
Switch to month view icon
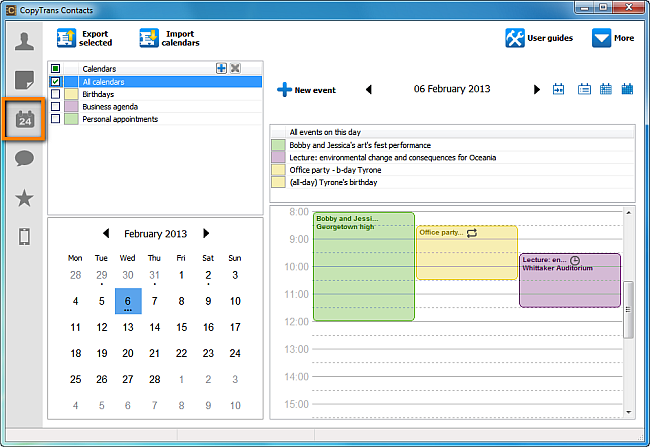tap(627, 89)
